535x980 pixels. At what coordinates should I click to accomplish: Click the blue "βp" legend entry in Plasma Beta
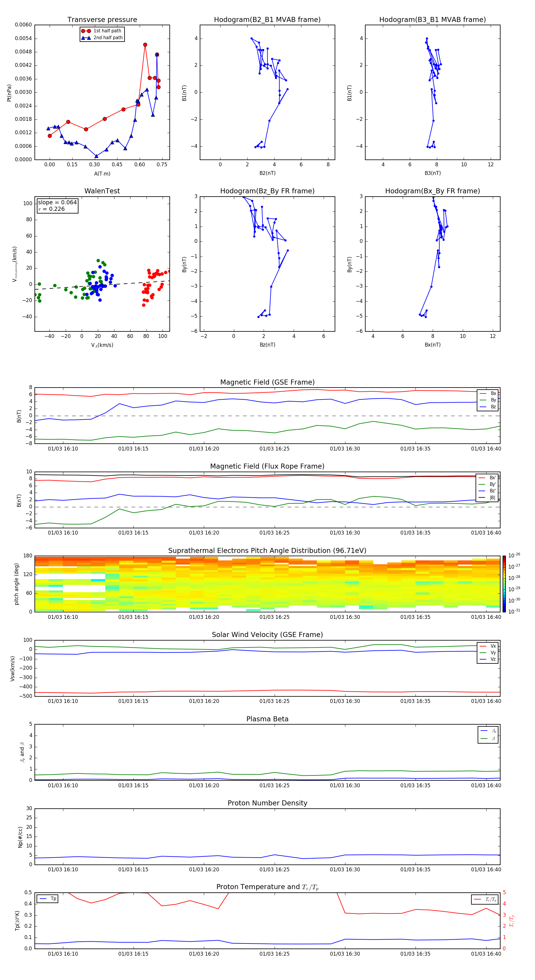coord(488,731)
